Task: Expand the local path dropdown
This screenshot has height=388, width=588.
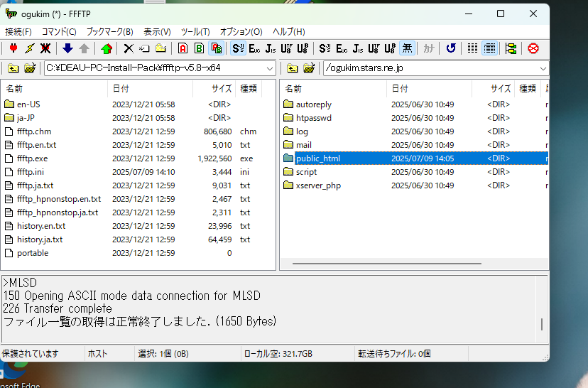Action: click(x=270, y=68)
